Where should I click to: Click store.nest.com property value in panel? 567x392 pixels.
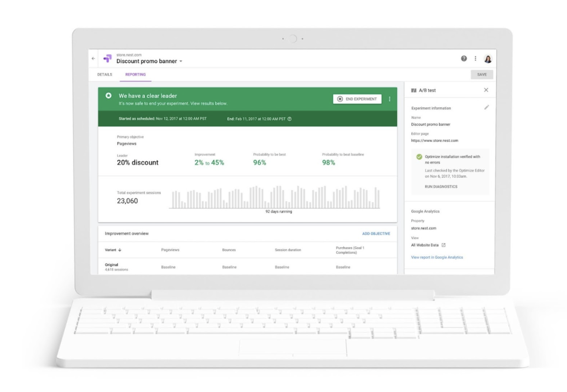[423, 228]
